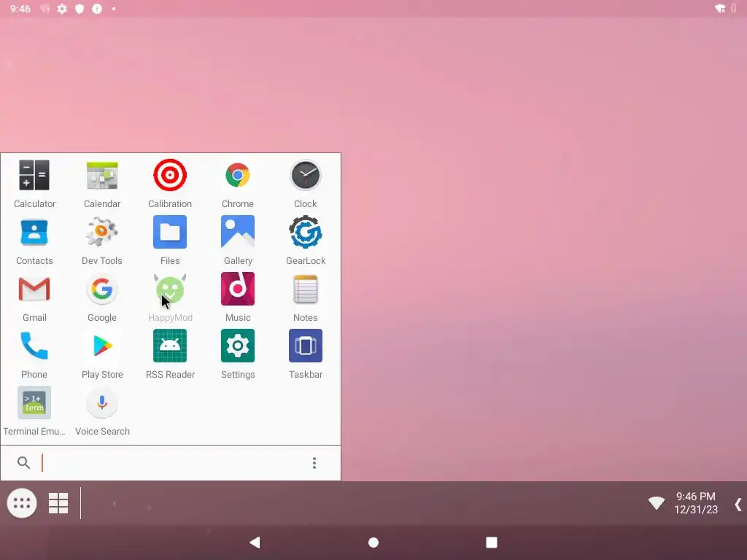747x560 pixels.
Task: Launch the Taskbar app
Action: (306, 354)
